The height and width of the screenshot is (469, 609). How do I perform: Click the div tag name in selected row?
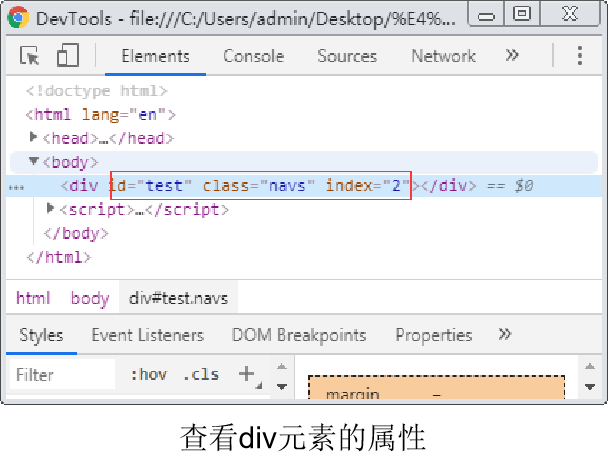click(84, 186)
